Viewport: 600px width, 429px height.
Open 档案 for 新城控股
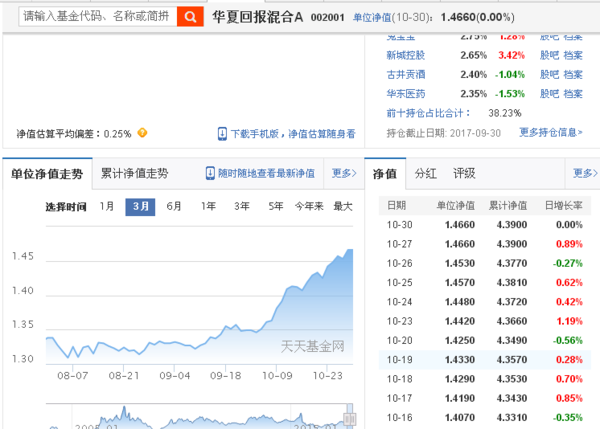click(573, 55)
